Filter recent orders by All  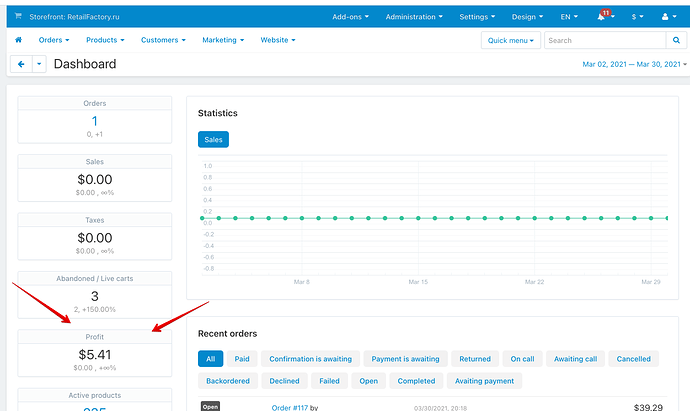[x=211, y=359]
